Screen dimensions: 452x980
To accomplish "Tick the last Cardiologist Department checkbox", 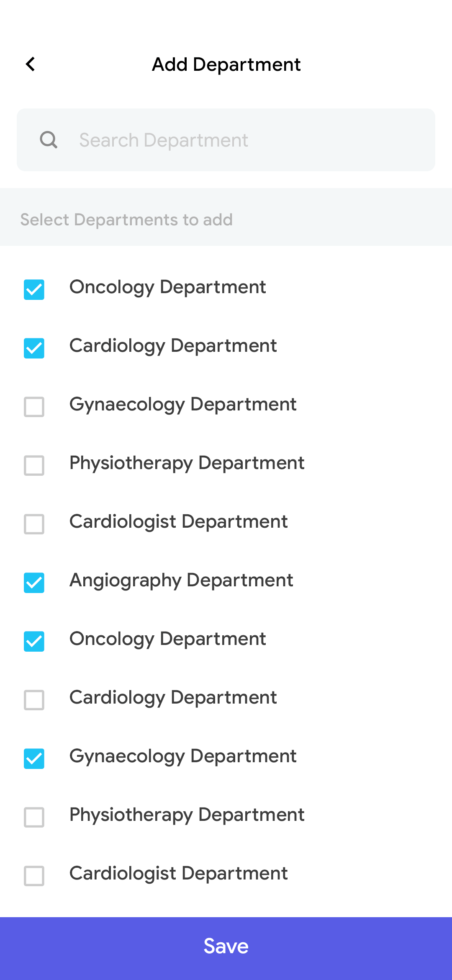I will click(34, 876).
